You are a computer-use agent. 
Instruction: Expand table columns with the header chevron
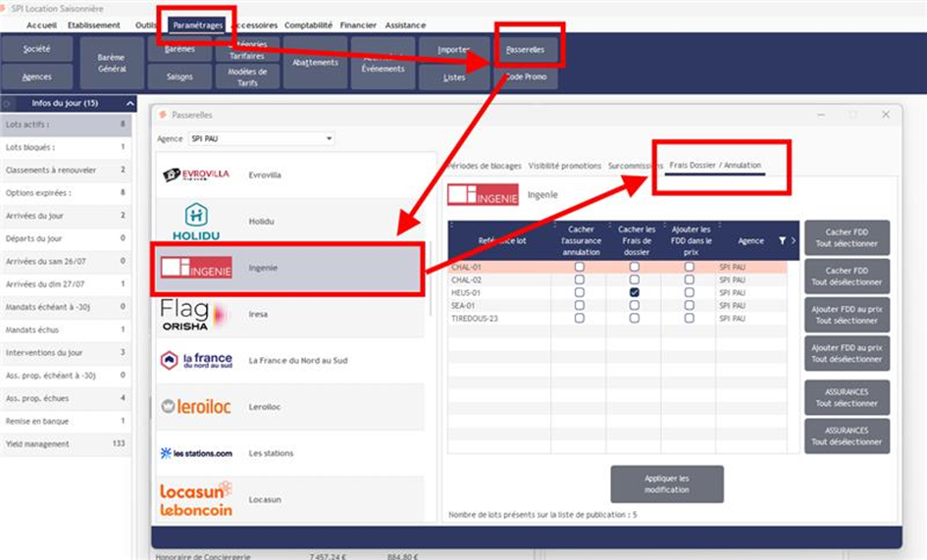point(794,240)
